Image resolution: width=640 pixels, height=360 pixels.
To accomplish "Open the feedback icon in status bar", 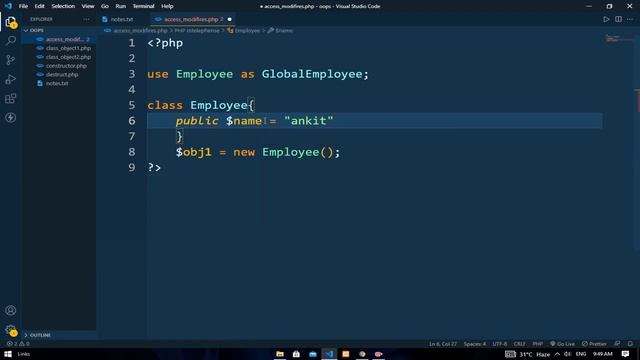I will 617,344.
